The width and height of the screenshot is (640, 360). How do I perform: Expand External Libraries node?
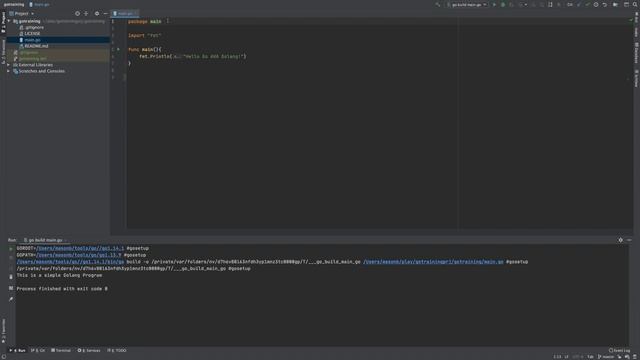pyautogui.click(x=9, y=65)
